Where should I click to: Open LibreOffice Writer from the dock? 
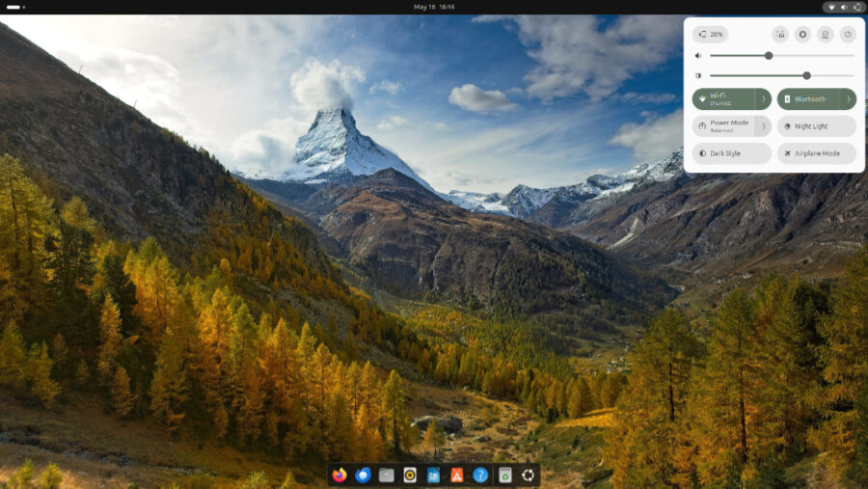coord(433,475)
